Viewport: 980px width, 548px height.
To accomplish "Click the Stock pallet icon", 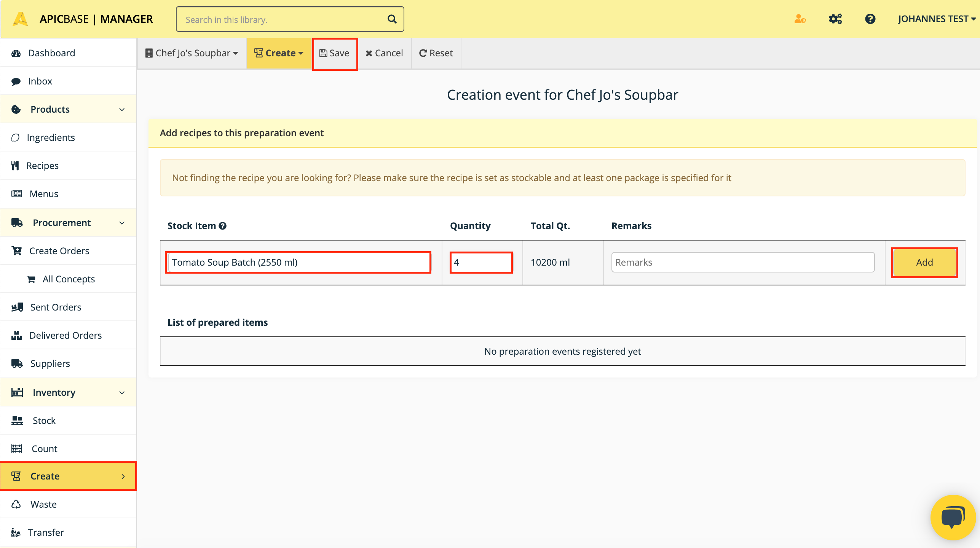I will point(17,421).
